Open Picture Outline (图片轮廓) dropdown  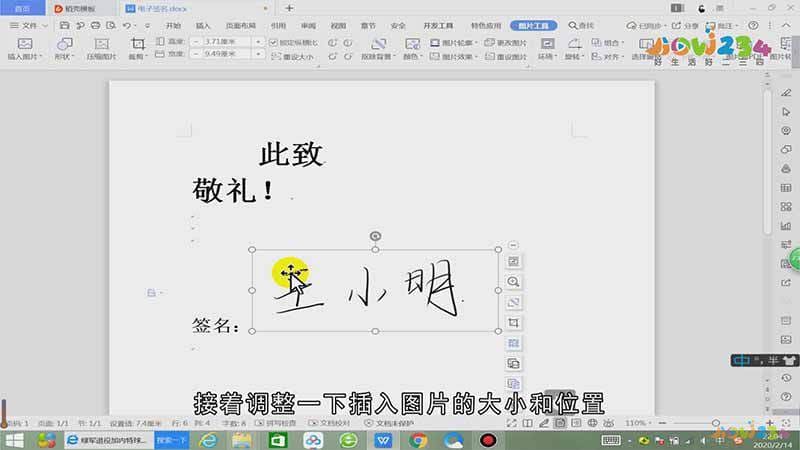pos(453,42)
